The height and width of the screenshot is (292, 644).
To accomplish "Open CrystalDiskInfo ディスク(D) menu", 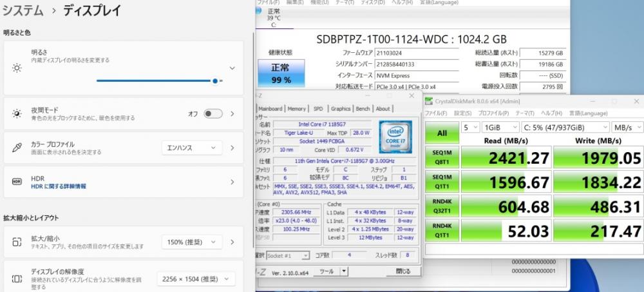I will coord(372,2).
